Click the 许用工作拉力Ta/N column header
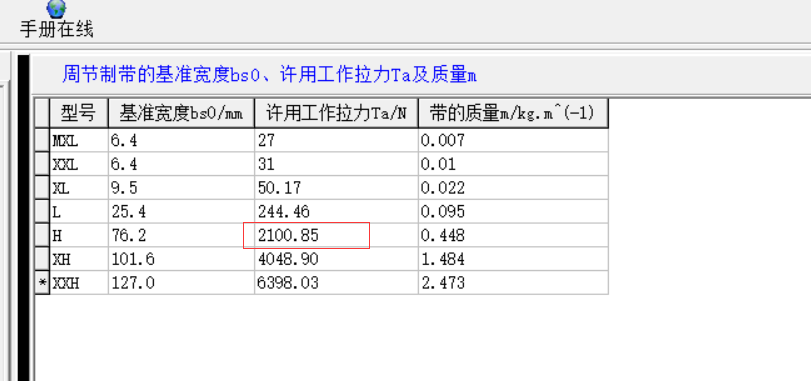 coord(336,113)
